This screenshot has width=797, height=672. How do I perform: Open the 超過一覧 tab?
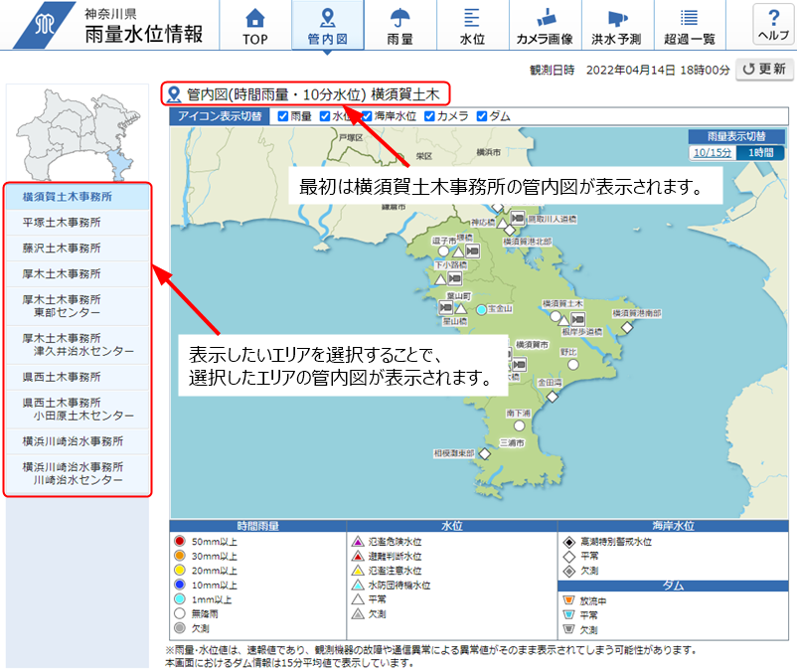coord(690,25)
